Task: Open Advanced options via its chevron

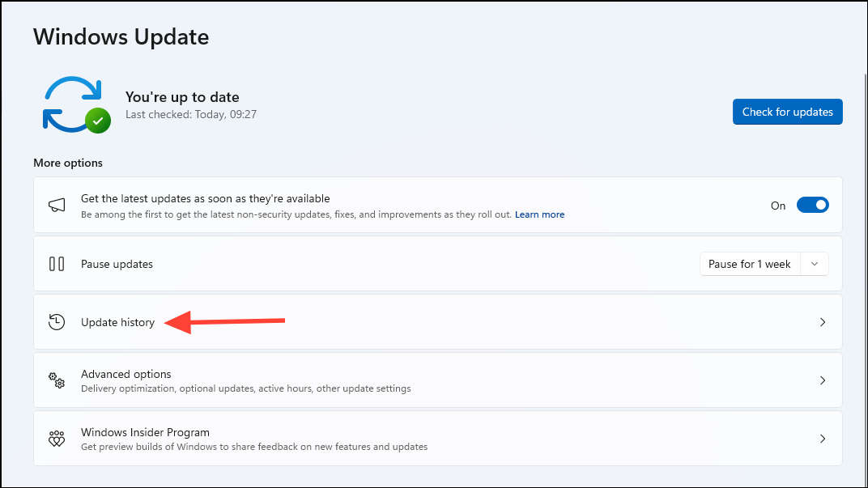Action: coord(823,380)
